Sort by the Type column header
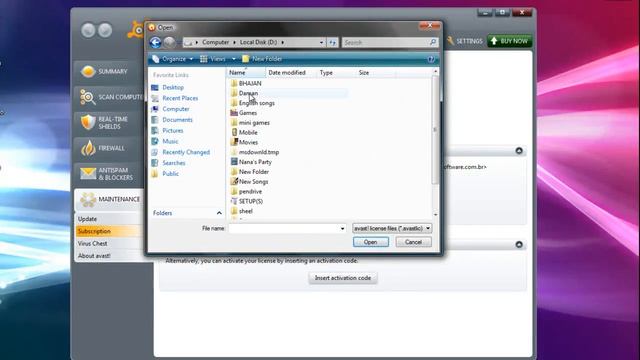640x360 pixels. (336, 73)
